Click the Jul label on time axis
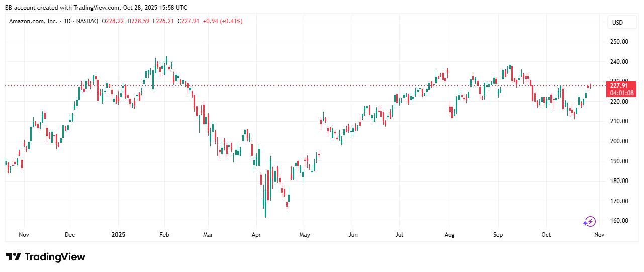This screenshot has height=272, width=644. point(399,235)
